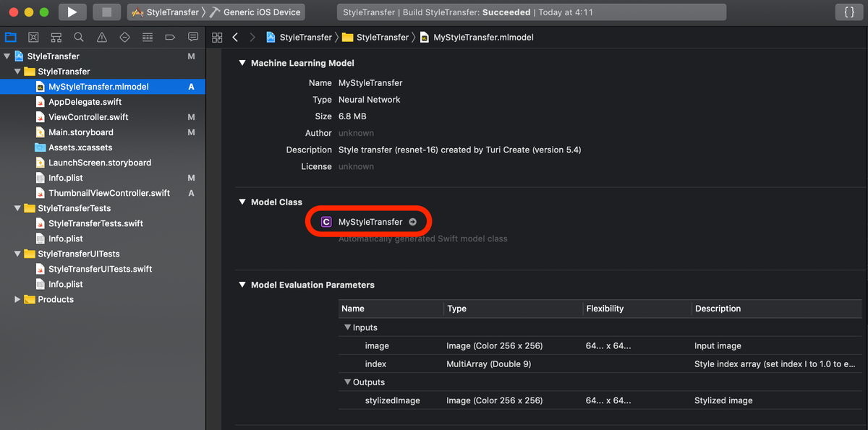Open the Find navigator
The image size is (868, 430).
pyautogui.click(x=79, y=37)
